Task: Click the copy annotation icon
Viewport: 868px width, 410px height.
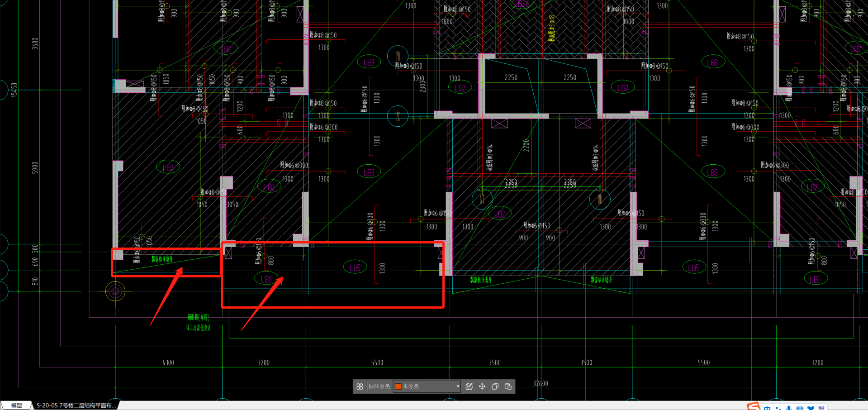Action: coord(495,386)
